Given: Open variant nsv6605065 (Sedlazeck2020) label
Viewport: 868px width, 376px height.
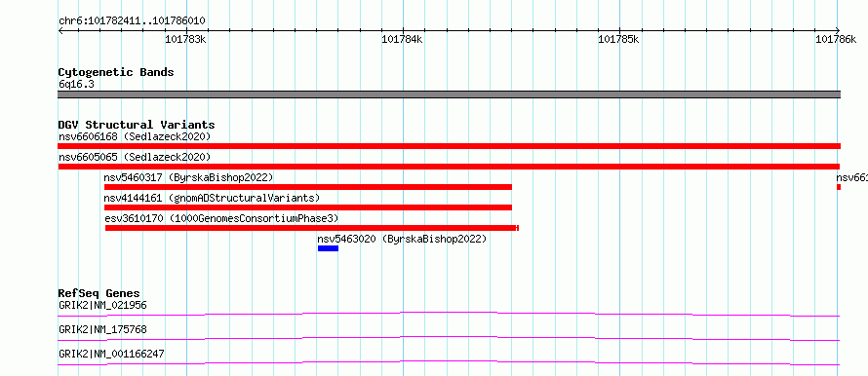Looking at the screenshot, I should tap(135, 157).
